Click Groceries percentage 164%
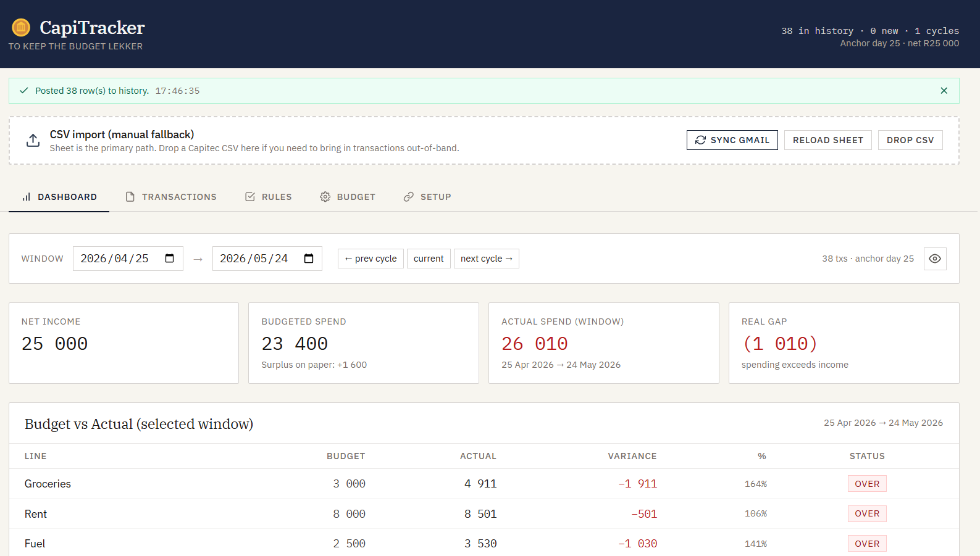 pyautogui.click(x=756, y=484)
